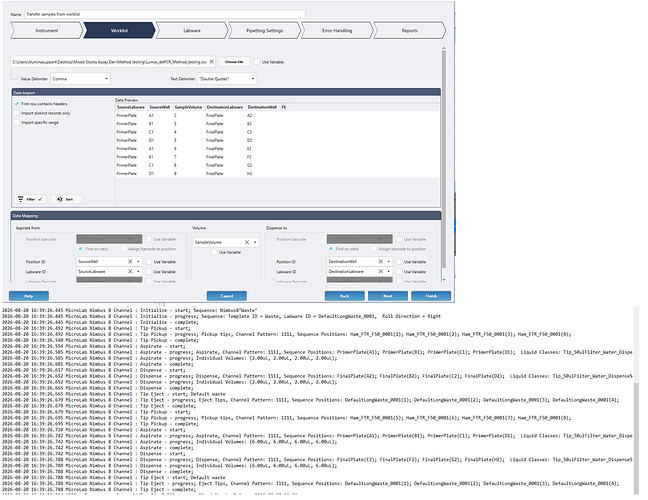Check 'Use Variable' for Aspirate from Position ID
648x500 pixels.
pyautogui.click(x=149, y=262)
